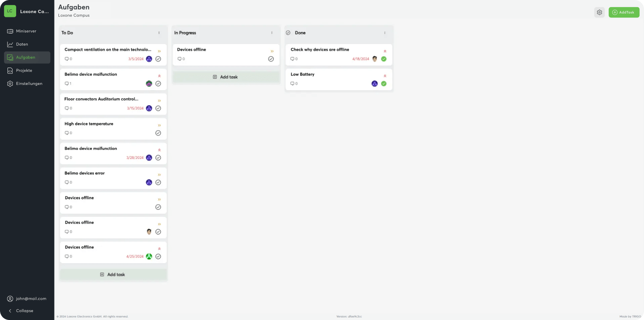Open the settings gear next to AddTask
Screen dimensions: 644x320
click(x=599, y=12)
